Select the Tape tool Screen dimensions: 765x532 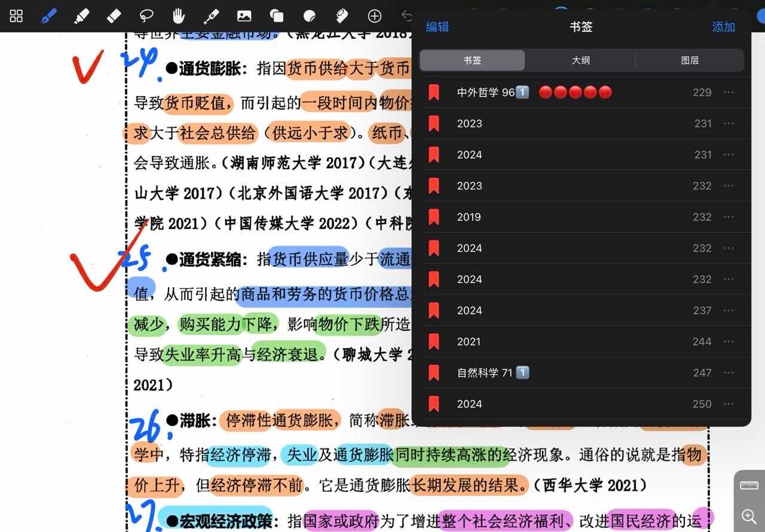point(341,16)
